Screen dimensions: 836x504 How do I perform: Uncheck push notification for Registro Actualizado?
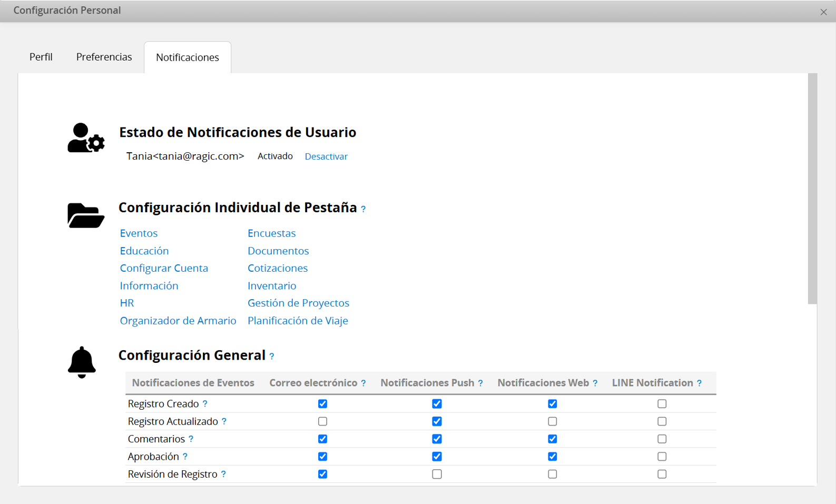click(x=437, y=421)
